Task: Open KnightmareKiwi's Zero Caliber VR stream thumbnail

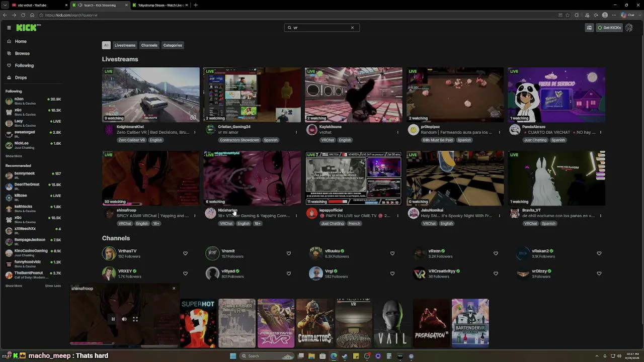Action: [x=151, y=95]
